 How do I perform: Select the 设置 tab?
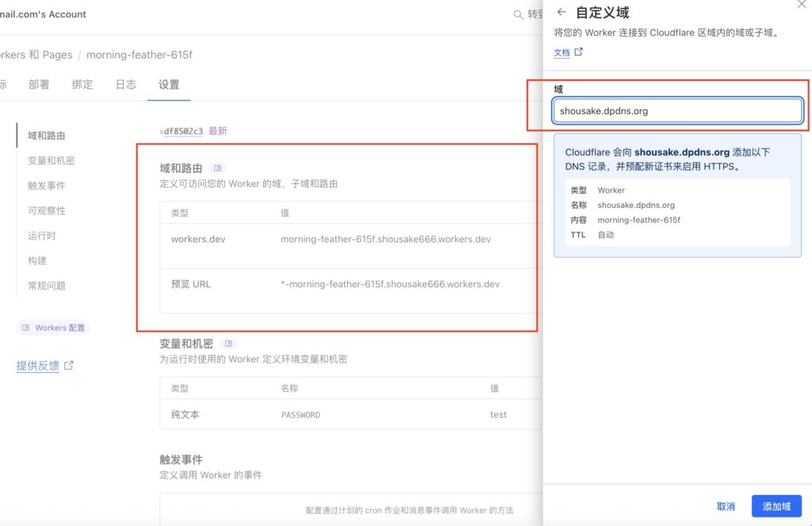click(x=169, y=84)
